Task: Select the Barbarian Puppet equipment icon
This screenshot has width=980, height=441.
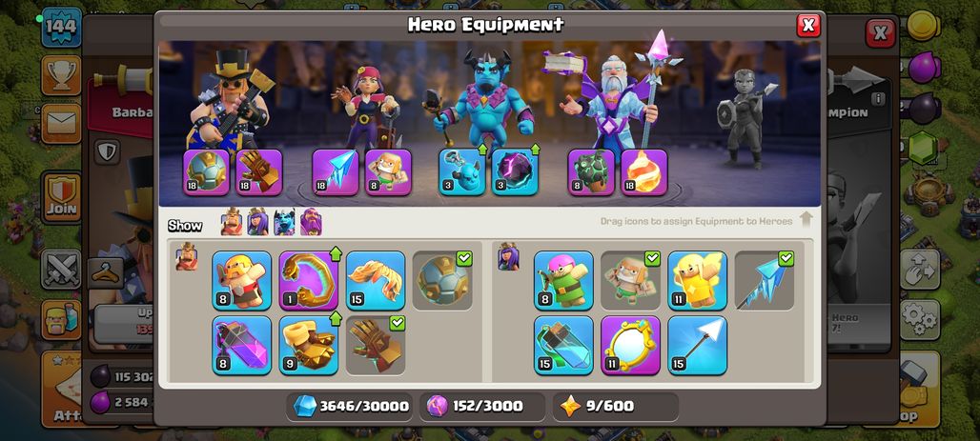Action: (x=242, y=280)
